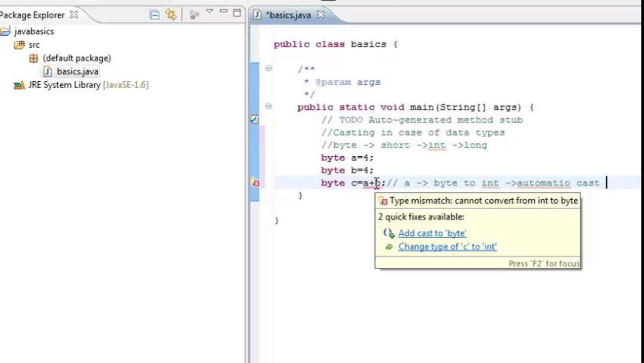Toggle Link with Editor in Package Explorer
Image resolution: width=644 pixels, height=363 pixels.
171,15
